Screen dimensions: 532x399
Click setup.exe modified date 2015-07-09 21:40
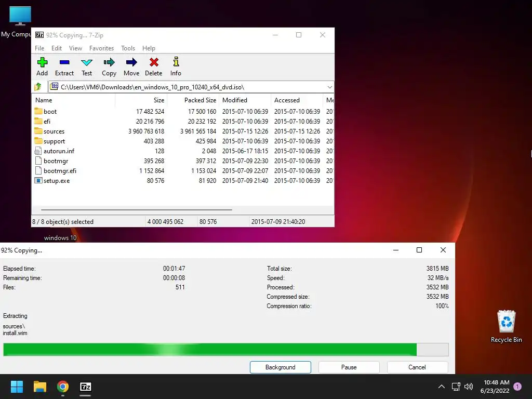(x=245, y=180)
